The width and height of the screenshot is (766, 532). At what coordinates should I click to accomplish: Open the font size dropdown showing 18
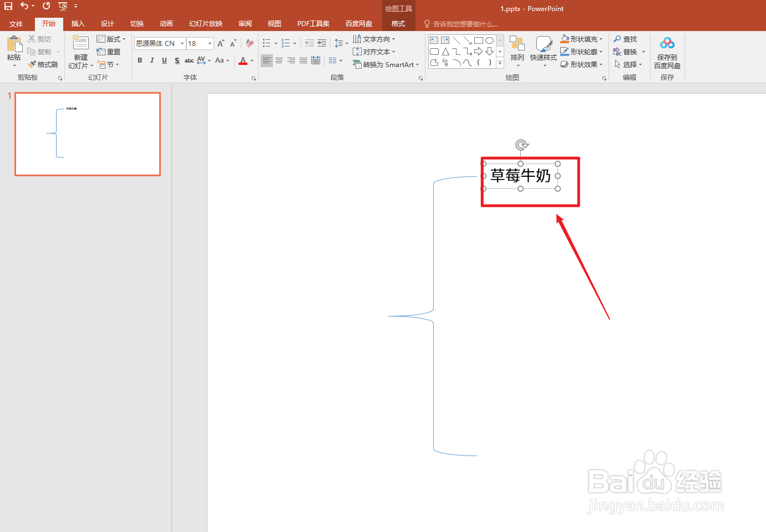click(x=210, y=43)
